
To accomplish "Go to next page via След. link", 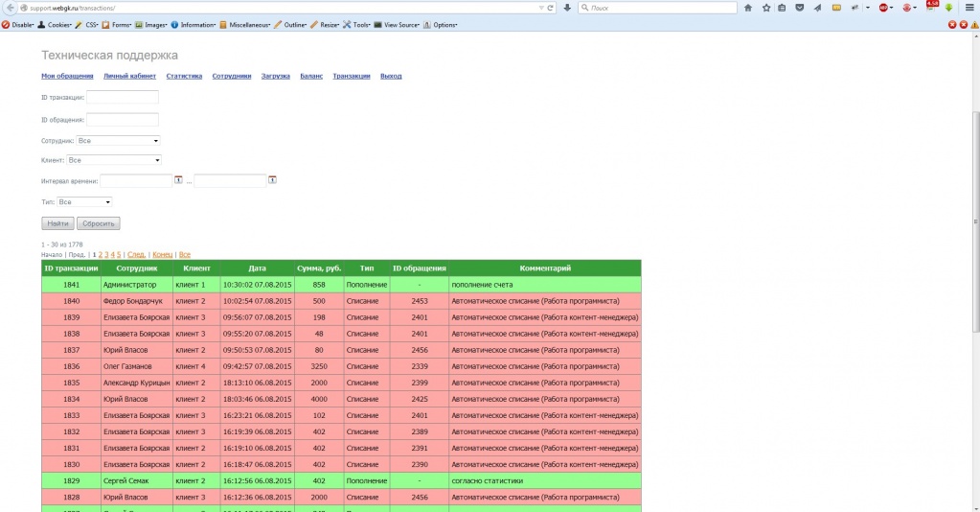I will [x=136, y=254].
